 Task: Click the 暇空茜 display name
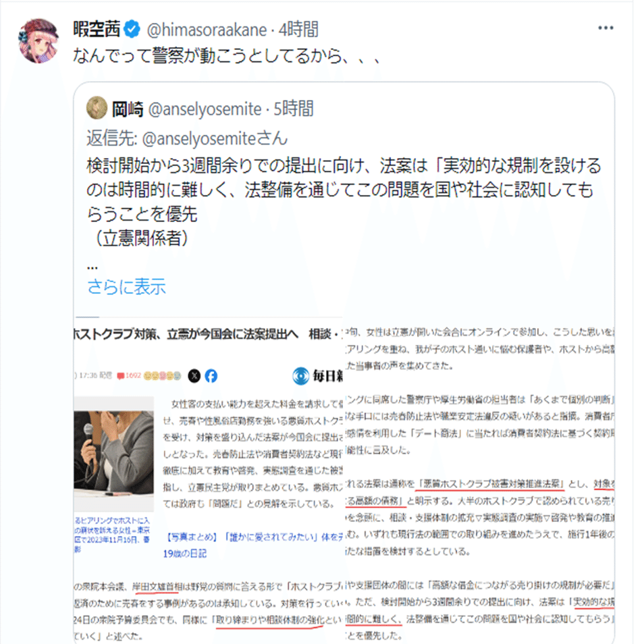[97, 29]
